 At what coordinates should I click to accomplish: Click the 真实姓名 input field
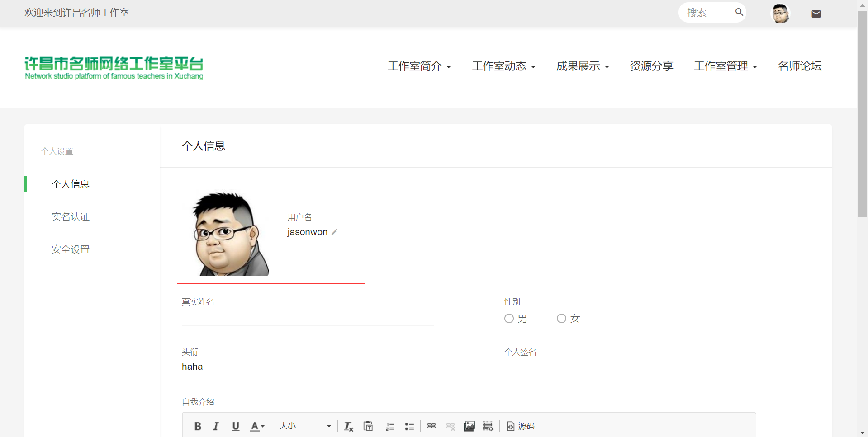coord(308,318)
